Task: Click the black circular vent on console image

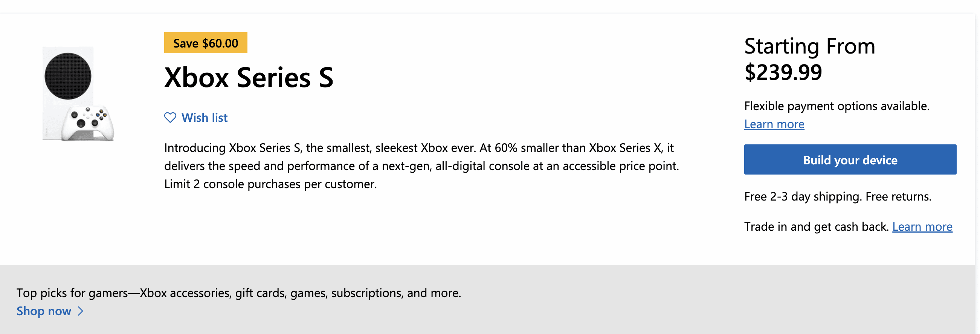Action: (68, 76)
